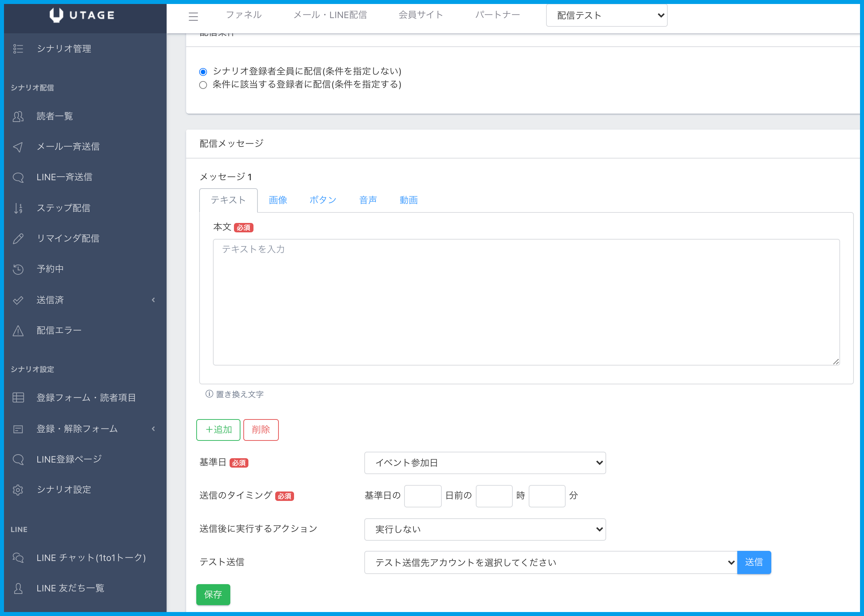Screen dimensions: 864x616
Task: Select シナリオ登録者全員に配信 radio option
Action: pyautogui.click(x=203, y=72)
